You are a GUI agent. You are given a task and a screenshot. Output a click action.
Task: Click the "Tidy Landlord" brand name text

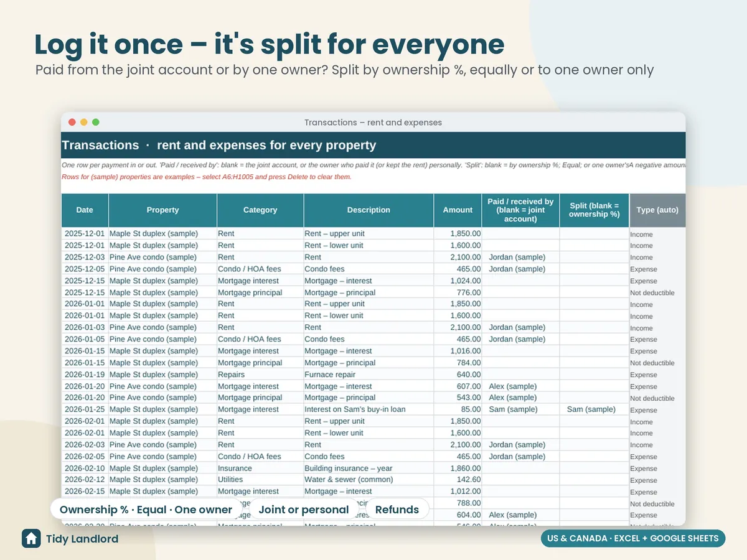(x=82, y=539)
